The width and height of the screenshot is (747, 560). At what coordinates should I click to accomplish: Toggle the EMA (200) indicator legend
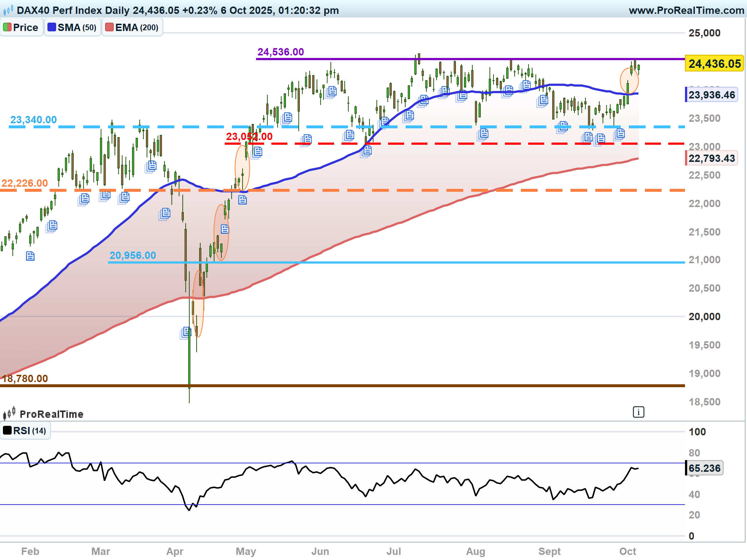pyautogui.click(x=132, y=28)
